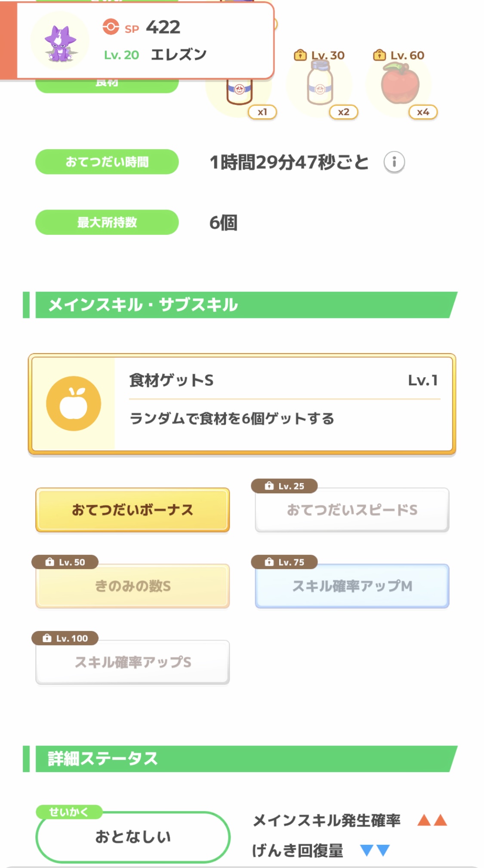Select the おてつだいボーナス sub skill

point(133,510)
